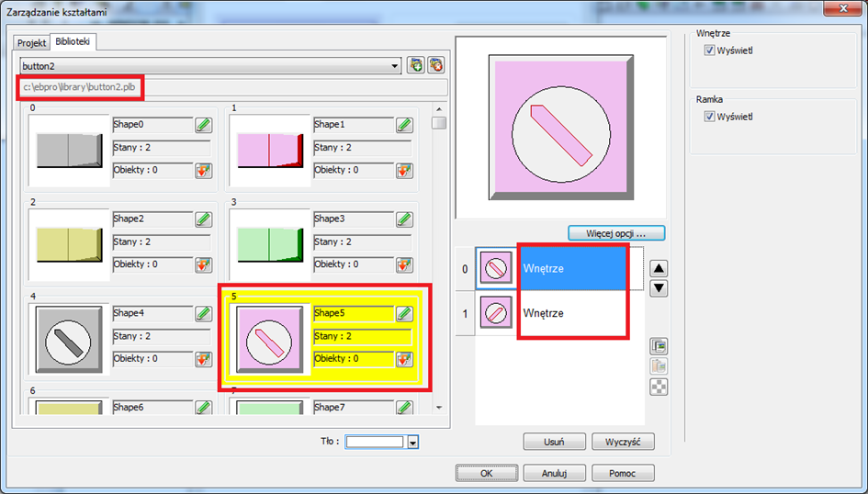Click the Shape0 name field
This screenshot has width=868, height=494.
pyautogui.click(x=152, y=125)
